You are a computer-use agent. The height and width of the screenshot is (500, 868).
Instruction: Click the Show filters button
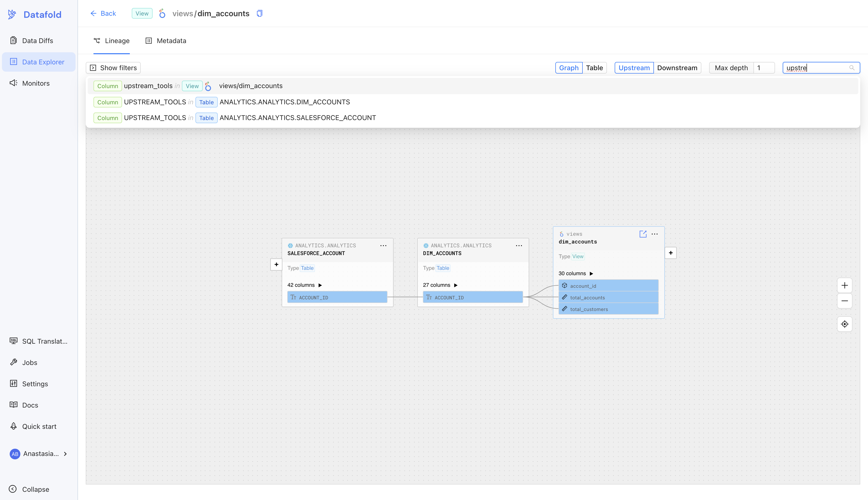pos(113,68)
